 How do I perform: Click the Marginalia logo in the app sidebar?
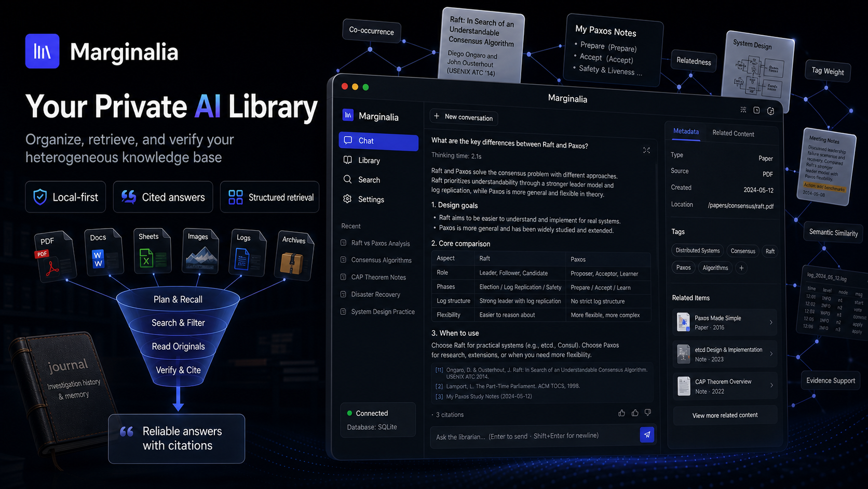click(x=348, y=115)
